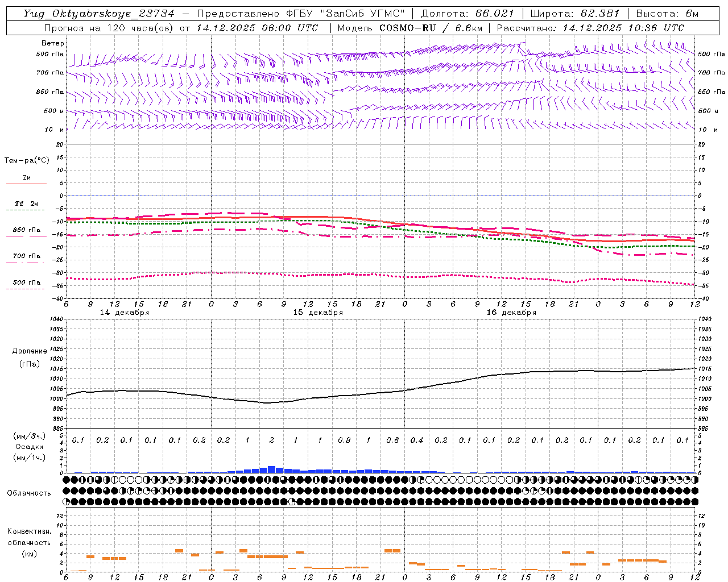Click the "14 декабря" date label

click(x=125, y=313)
